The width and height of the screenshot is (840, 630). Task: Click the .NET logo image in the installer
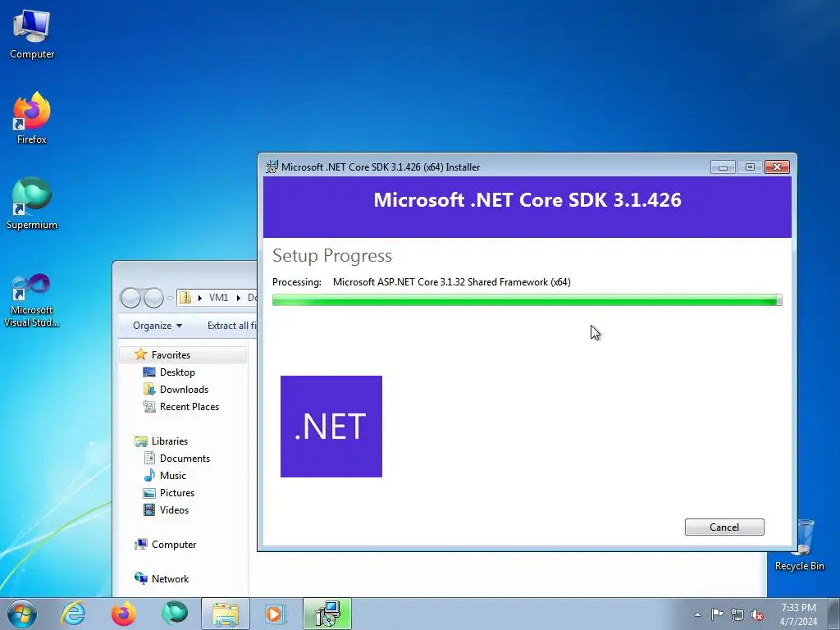331,427
